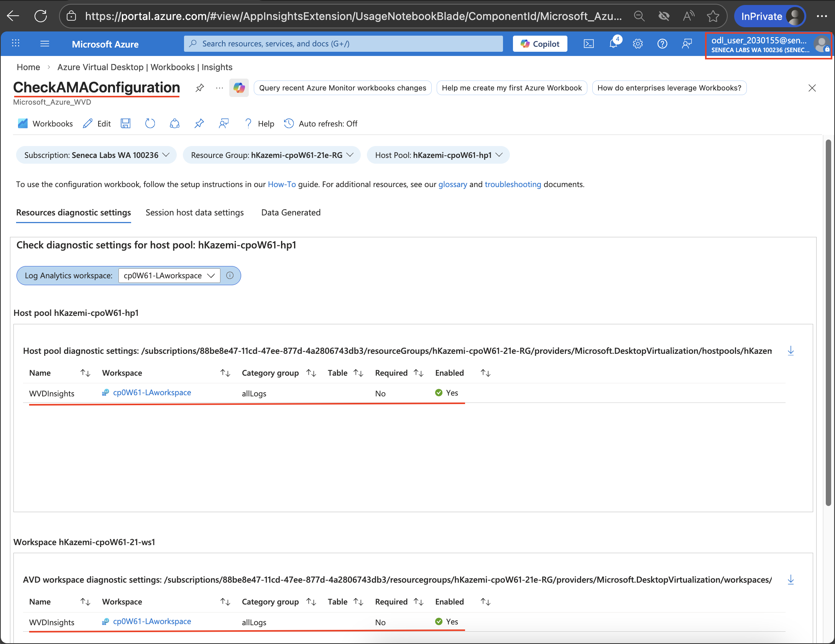Viewport: 835px width, 644px height.
Task: Select Query recent Azure Monitor workbooks changes
Action: (343, 88)
